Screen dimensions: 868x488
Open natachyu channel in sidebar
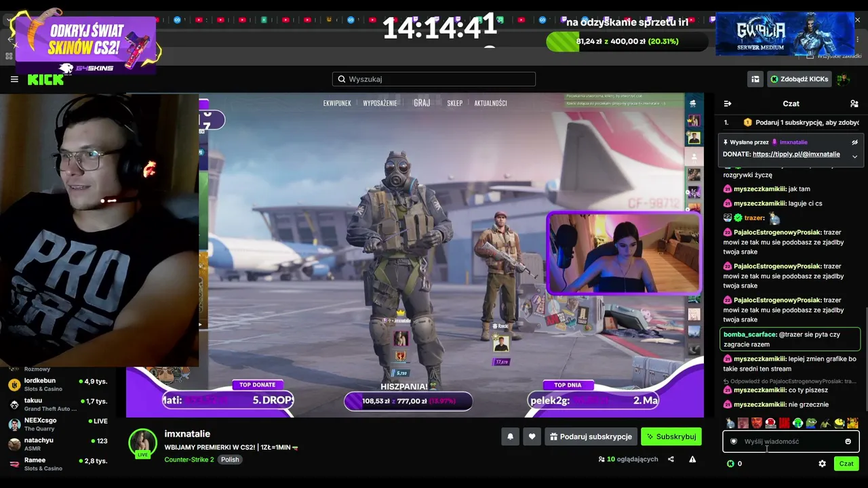(58, 444)
